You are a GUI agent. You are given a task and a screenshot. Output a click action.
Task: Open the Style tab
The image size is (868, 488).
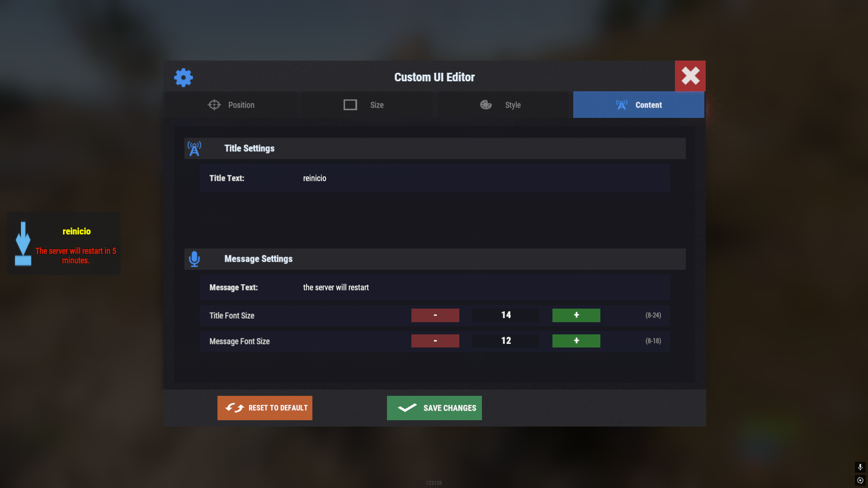(x=502, y=105)
